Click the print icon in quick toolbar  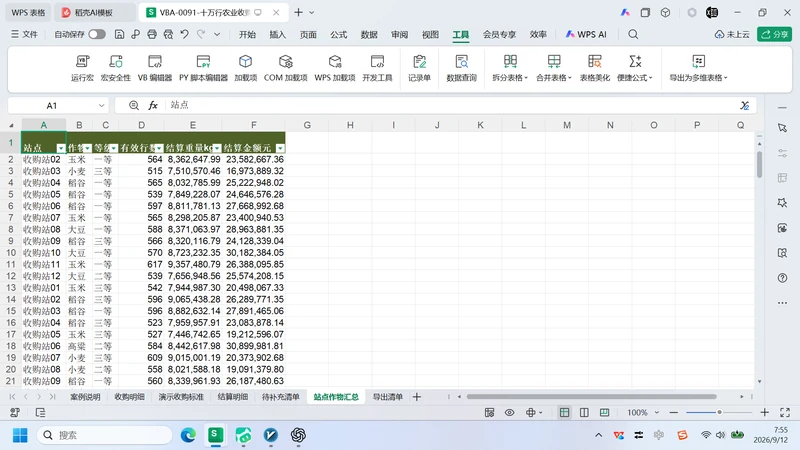(x=152, y=34)
